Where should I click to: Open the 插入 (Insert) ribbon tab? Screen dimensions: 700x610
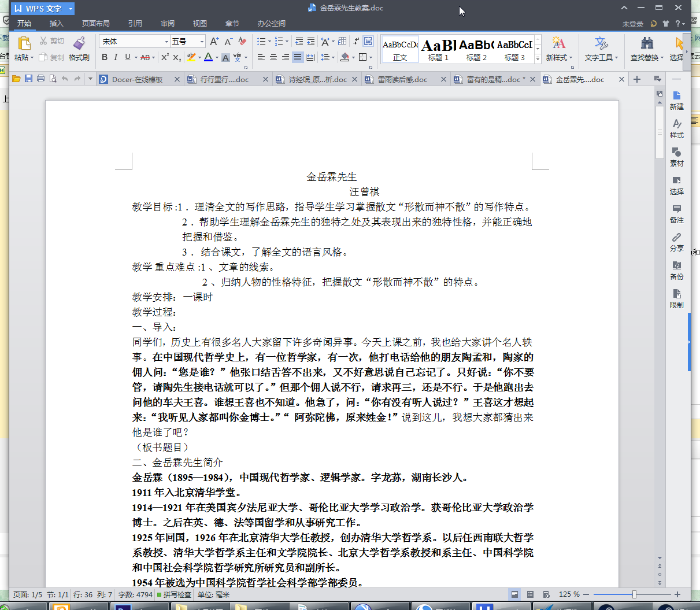tap(56, 24)
